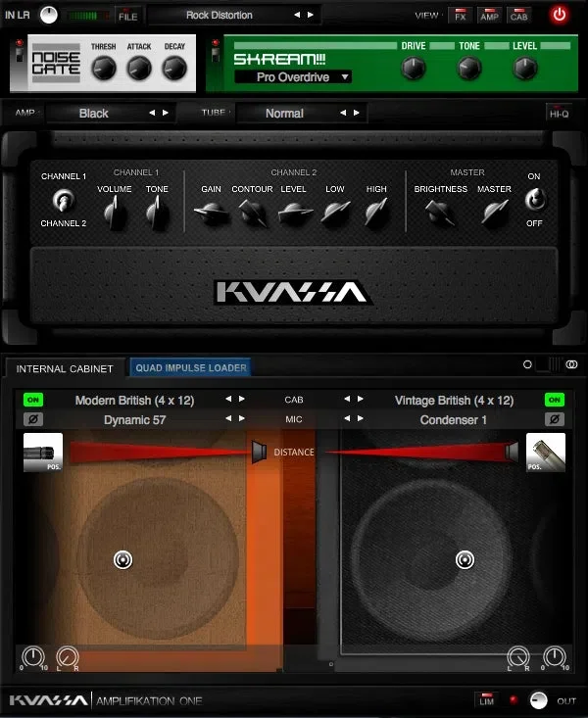This screenshot has width=588, height=718.
Task: Click the BRIGHTNESS knob
Action: [440, 213]
